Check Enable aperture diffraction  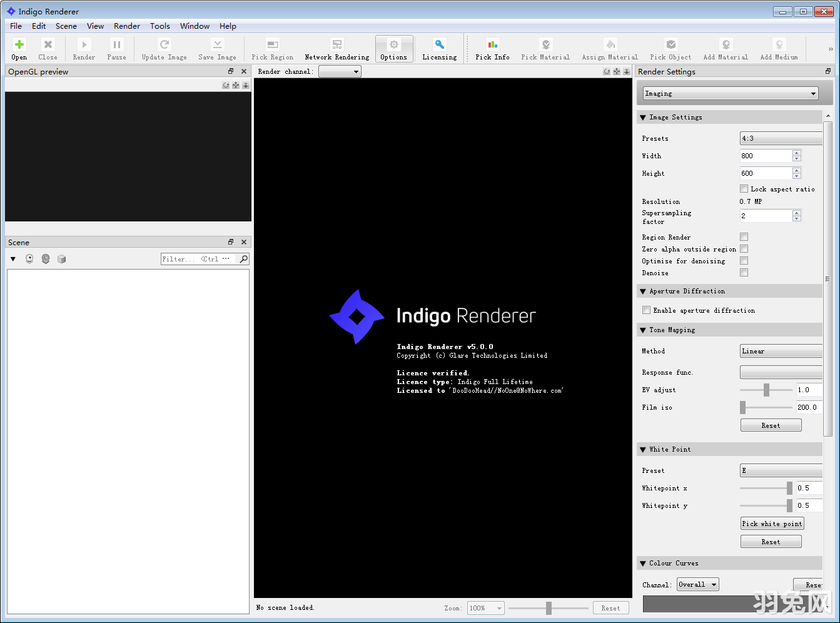pos(646,310)
